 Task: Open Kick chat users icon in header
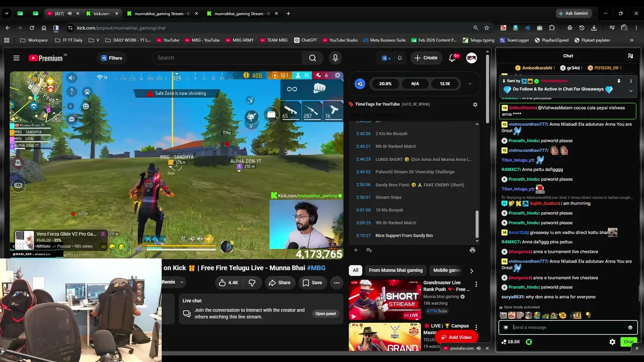point(630,56)
